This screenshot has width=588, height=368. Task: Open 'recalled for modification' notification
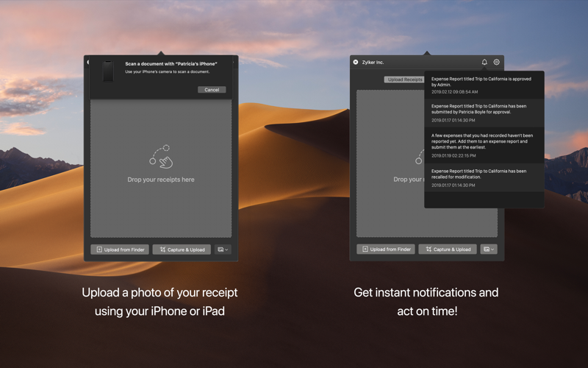click(x=484, y=177)
